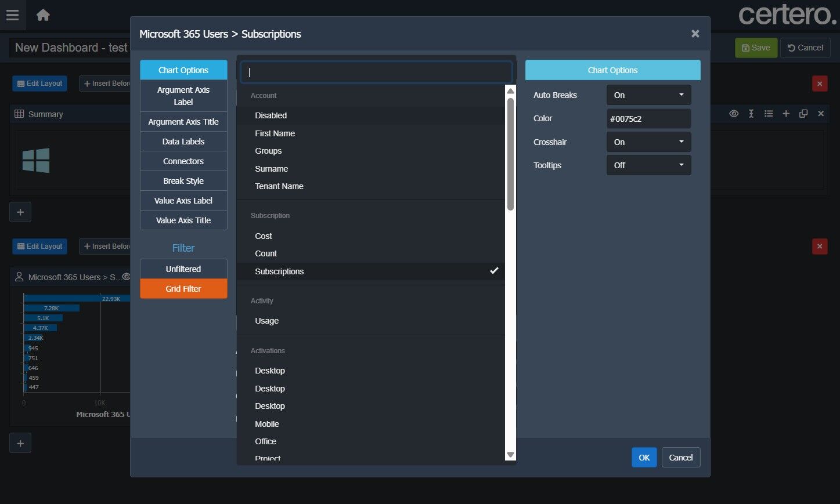Click Insert Before above the Summary panel
The width and height of the screenshot is (840, 504).
pyautogui.click(x=105, y=84)
